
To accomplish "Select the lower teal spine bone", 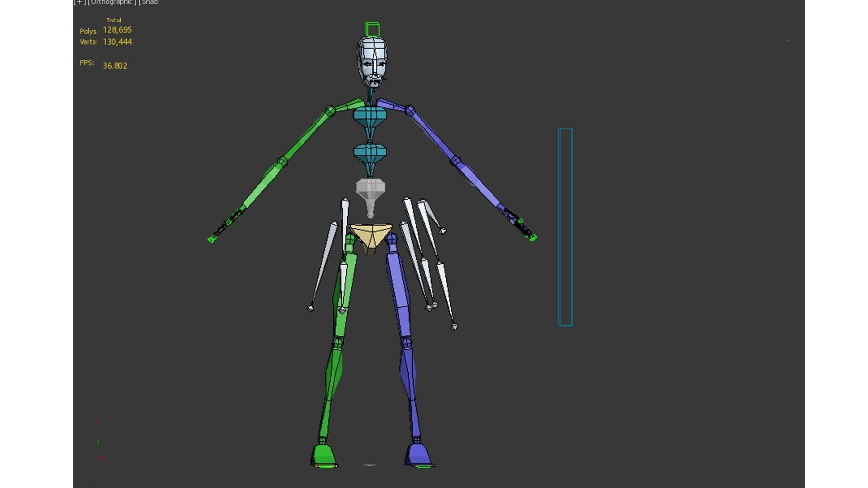I will tap(370, 153).
